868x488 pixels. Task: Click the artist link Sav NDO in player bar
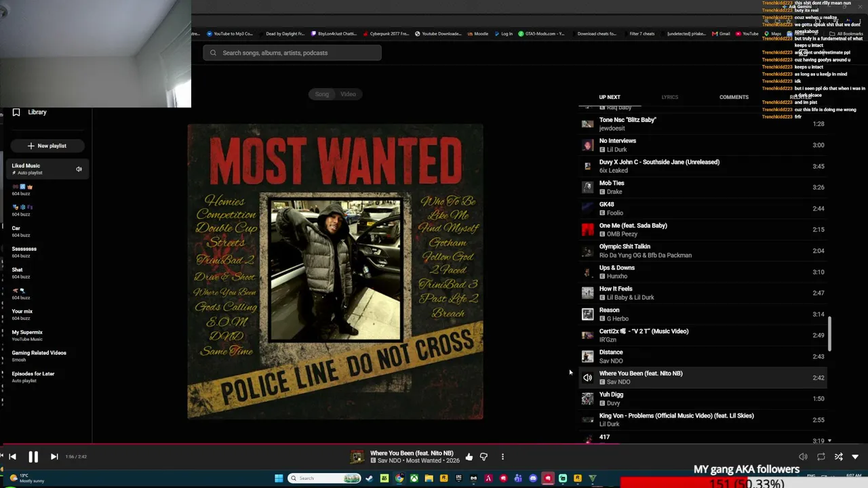click(390, 461)
